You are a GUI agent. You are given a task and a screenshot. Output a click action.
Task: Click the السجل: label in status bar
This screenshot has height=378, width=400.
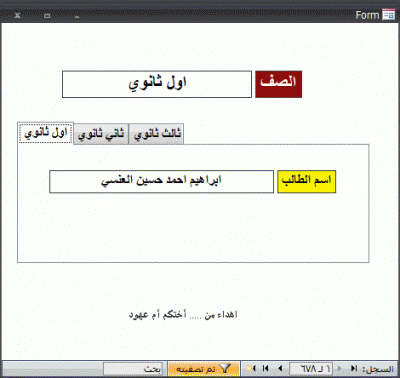[378, 369]
